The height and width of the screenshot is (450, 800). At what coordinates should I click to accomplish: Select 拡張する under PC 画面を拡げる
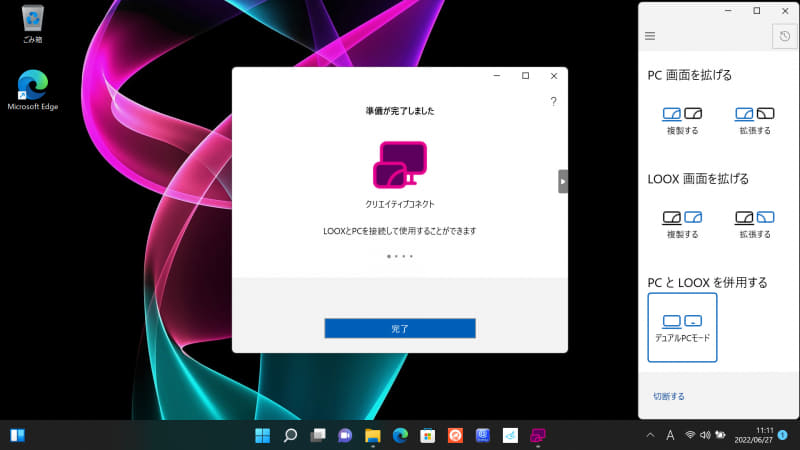point(755,121)
